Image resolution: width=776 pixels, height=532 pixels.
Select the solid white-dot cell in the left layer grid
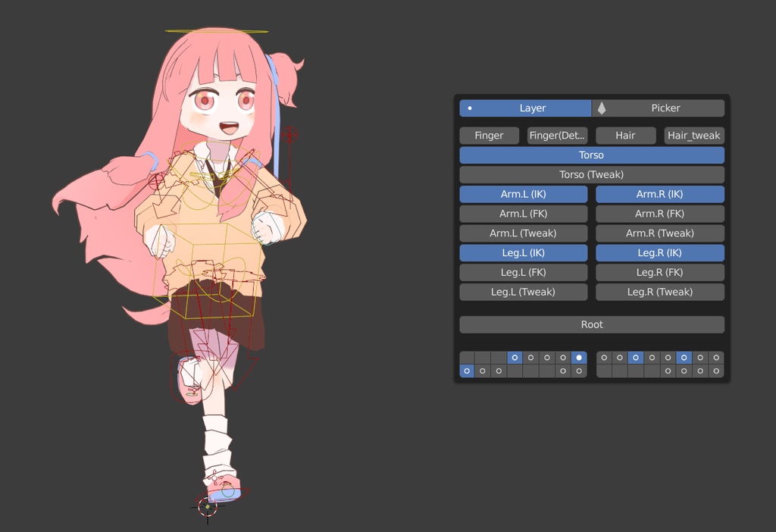(580, 358)
